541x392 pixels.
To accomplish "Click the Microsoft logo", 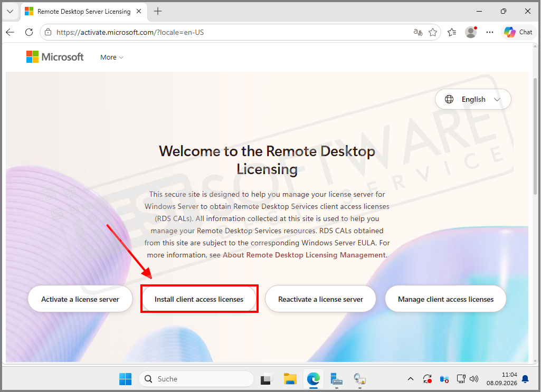I will 55,57.
